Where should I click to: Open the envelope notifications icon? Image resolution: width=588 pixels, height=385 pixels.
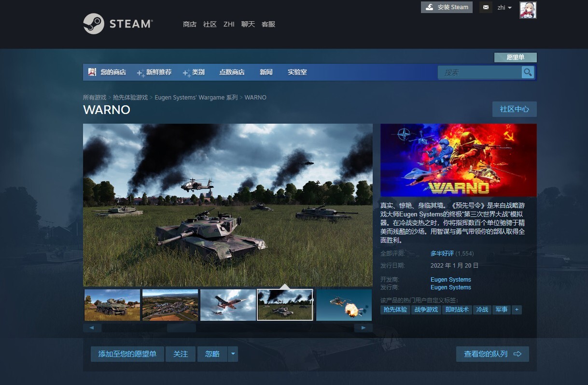coord(486,7)
